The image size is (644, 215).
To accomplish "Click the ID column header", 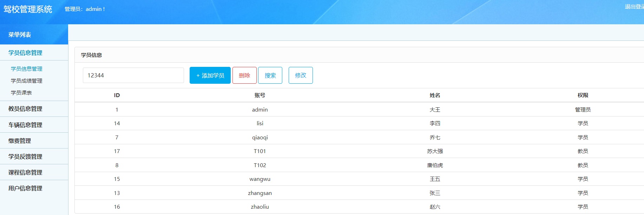I will [117, 95].
